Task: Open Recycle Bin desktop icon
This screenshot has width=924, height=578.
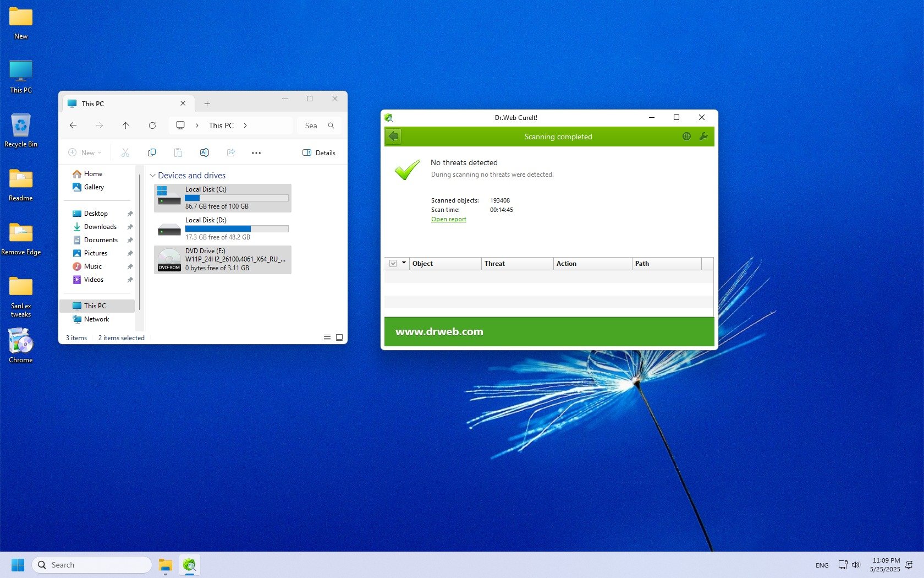Action: click(x=21, y=130)
